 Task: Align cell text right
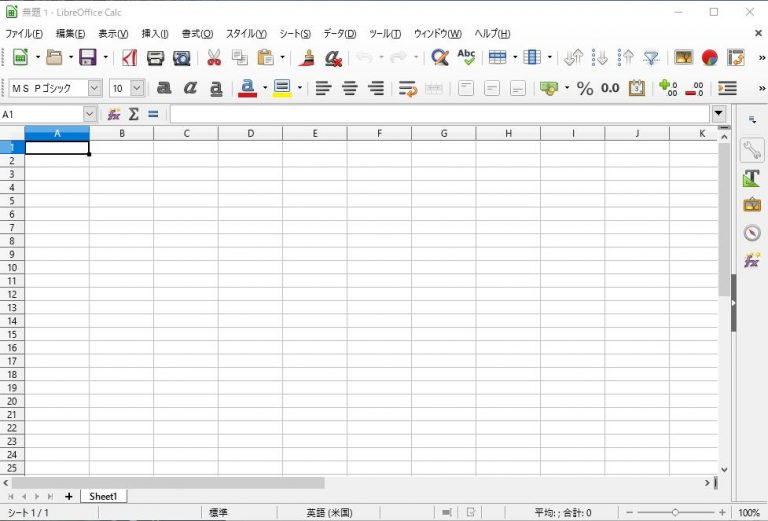pos(376,89)
